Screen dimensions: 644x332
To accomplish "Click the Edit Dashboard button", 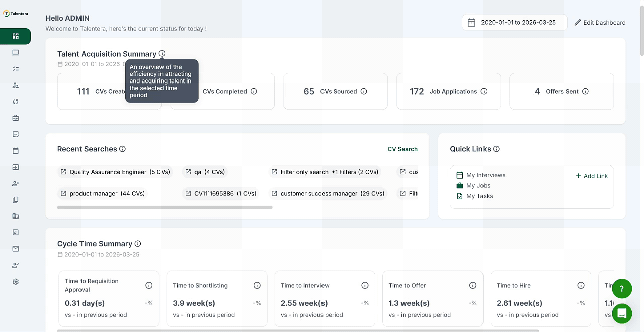I will click(x=600, y=23).
